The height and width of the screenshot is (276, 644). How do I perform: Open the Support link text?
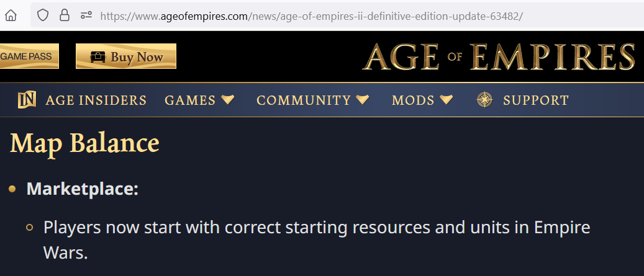536,100
